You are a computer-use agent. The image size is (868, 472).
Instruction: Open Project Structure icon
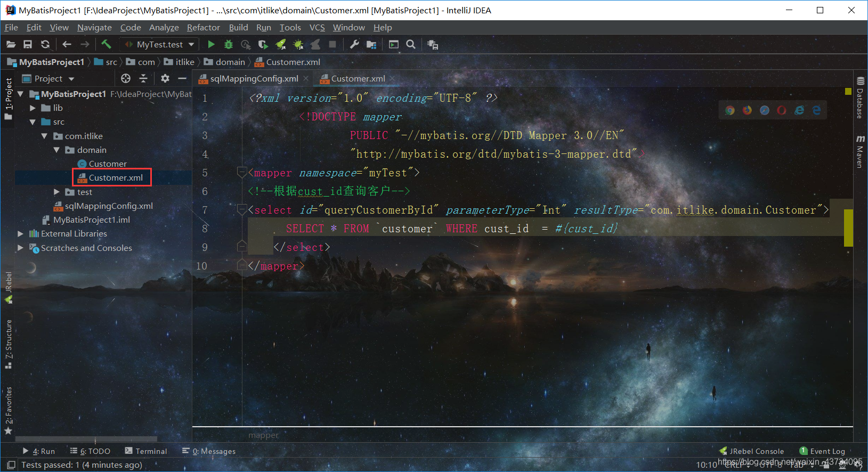(x=371, y=44)
